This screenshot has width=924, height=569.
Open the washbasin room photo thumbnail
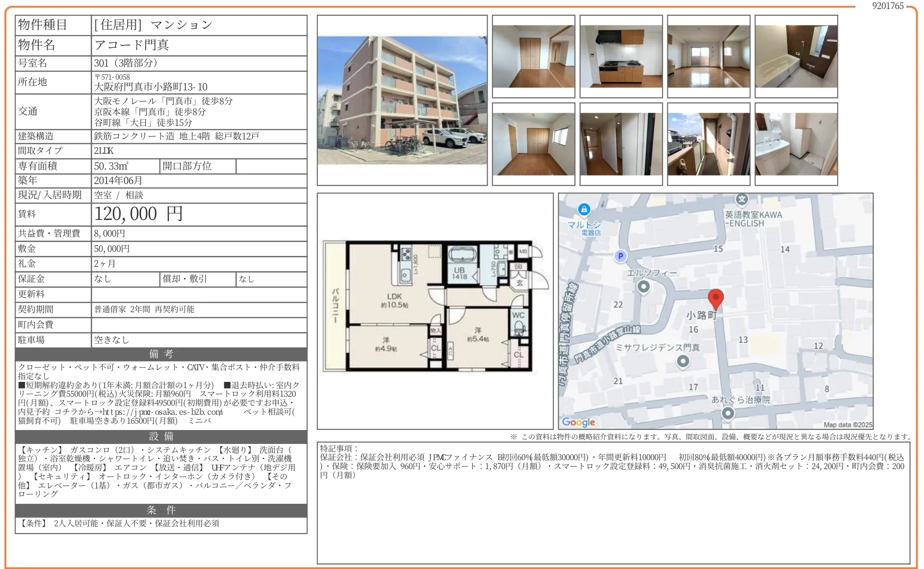coord(796,144)
